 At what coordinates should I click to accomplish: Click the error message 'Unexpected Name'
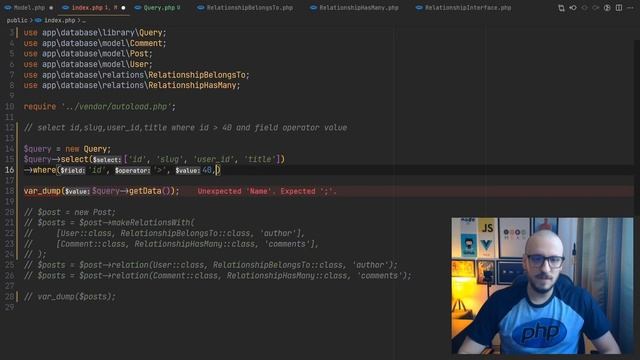coord(267,191)
